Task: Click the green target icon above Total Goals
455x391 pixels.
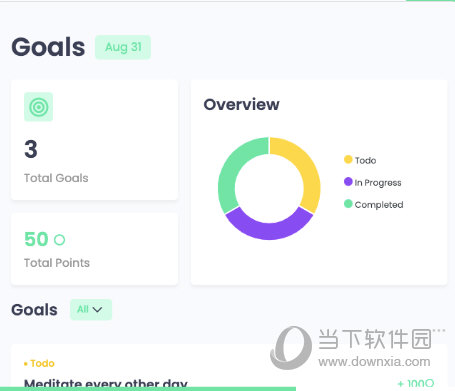Action: pos(38,107)
